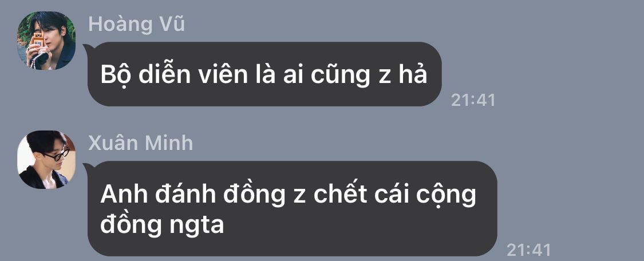Tap the sender name Hoàng Vũ
The width and height of the screenshot is (644, 261).
pyautogui.click(x=136, y=25)
